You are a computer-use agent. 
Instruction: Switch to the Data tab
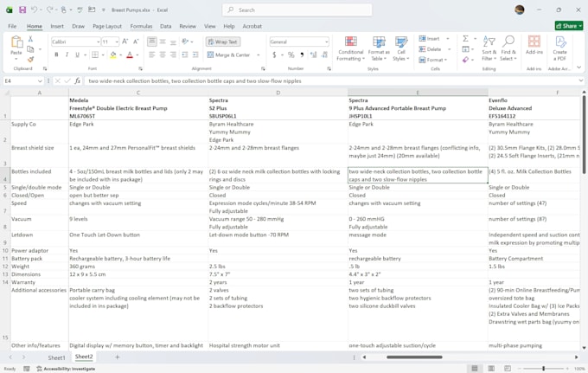point(165,26)
